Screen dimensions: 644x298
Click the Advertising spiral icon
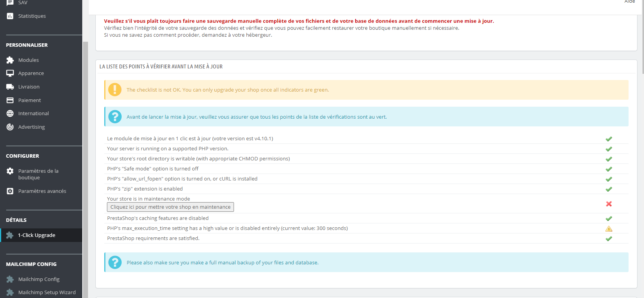coord(10,127)
